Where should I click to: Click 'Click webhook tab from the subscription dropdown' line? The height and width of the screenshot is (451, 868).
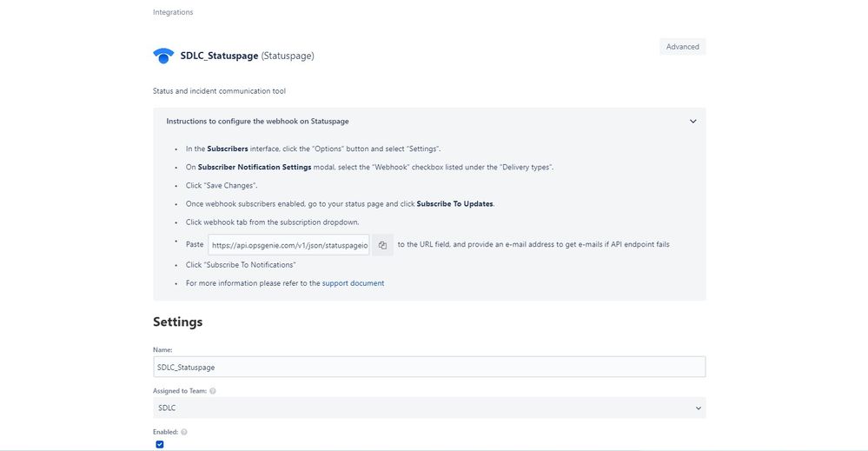click(x=272, y=222)
